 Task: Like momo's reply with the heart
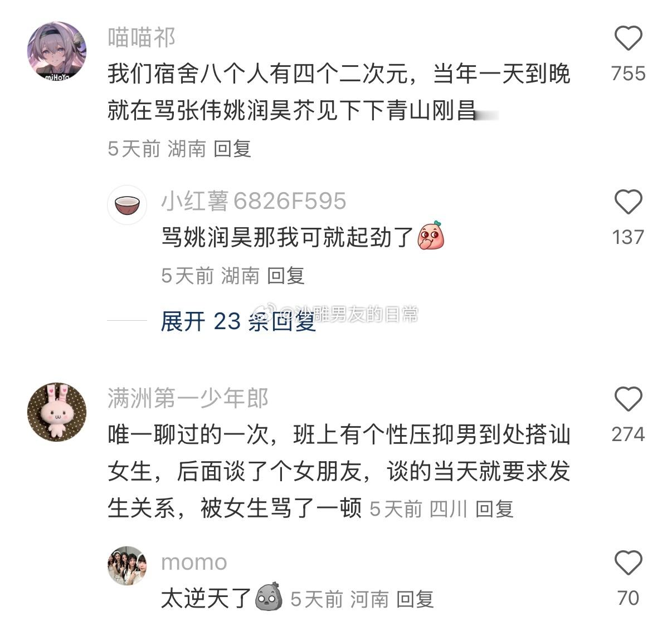tap(629, 563)
